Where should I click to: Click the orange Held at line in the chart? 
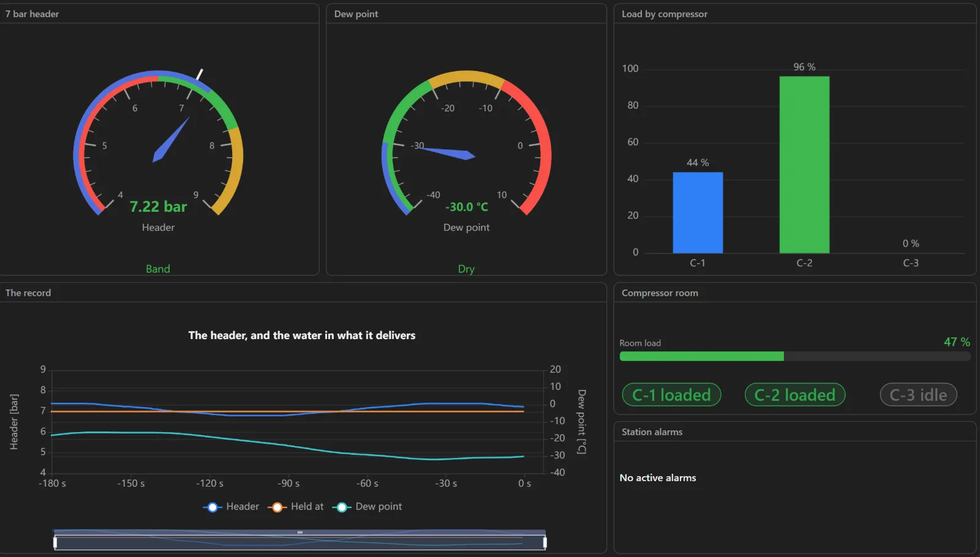click(x=288, y=411)
